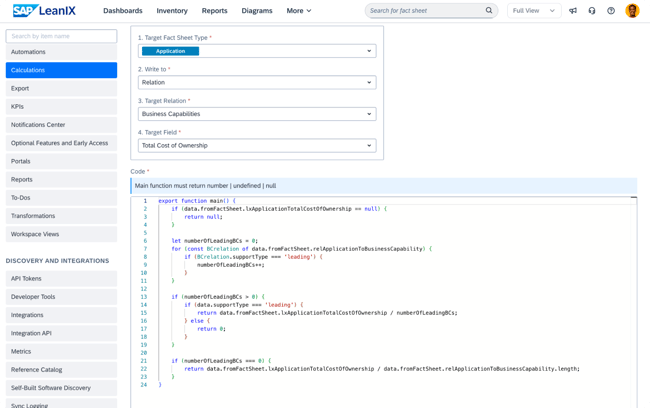The height and width of the screenshot is (408, 650).
Task: Open the support headset icon
Action: click(592, 11)
